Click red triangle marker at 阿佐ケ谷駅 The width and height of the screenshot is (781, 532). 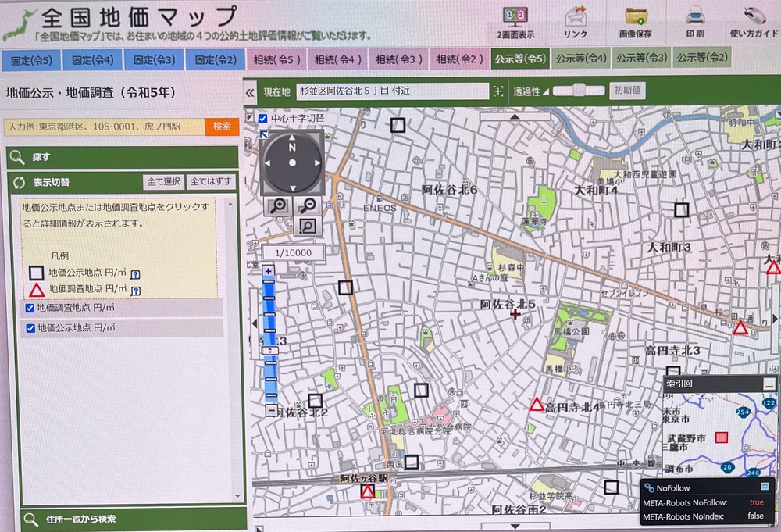tap(367, 492)
